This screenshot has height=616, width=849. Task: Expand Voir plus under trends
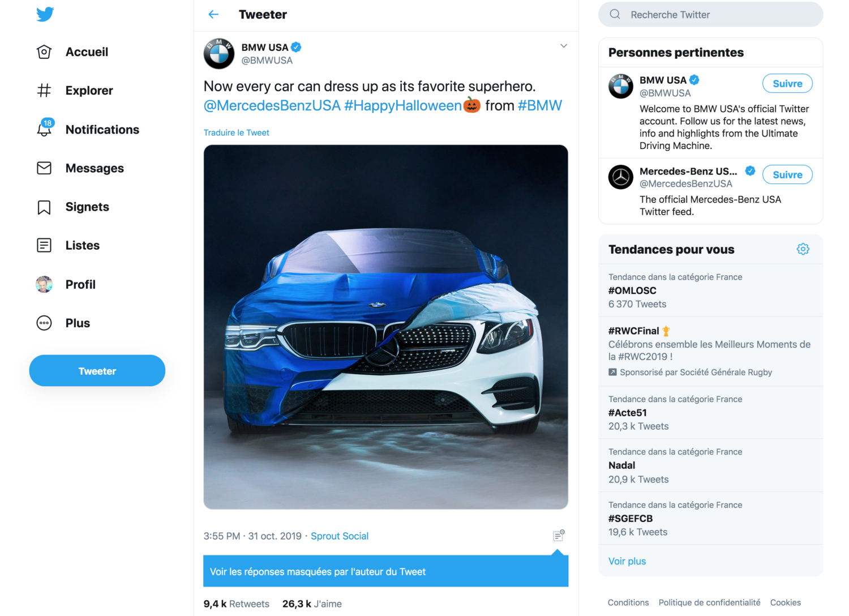[627, 561]
